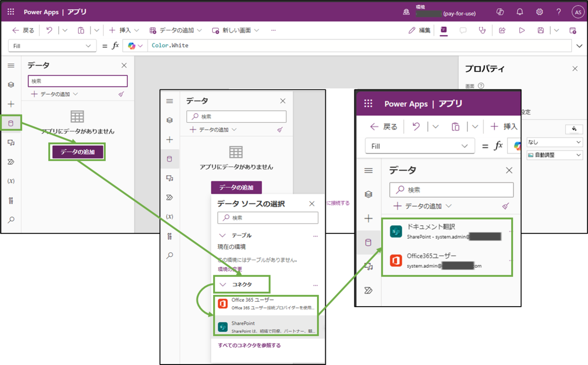This screenshot has height=365, width=588.
Task: Expand + データの追加 in the main データ pane
Action: click(54, 94)
